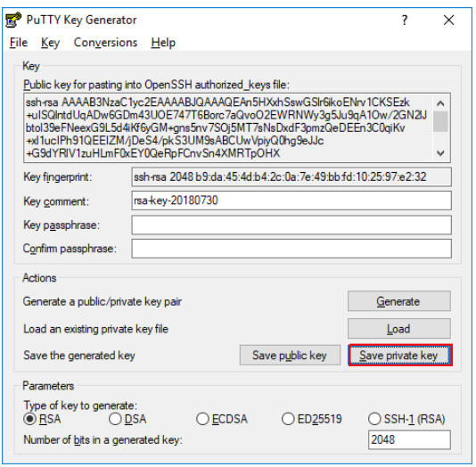Click the public key scrollbar thumb
The image size is (476, 467).
coord(440,122)
